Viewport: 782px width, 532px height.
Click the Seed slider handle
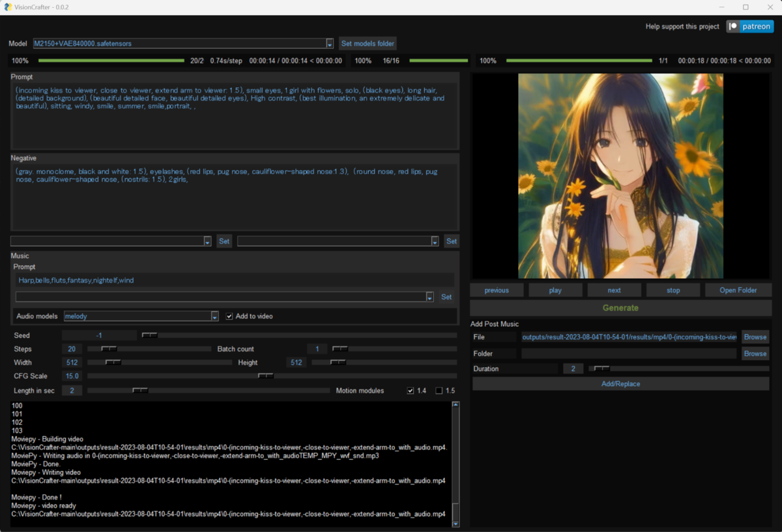(x=150, y=335)
